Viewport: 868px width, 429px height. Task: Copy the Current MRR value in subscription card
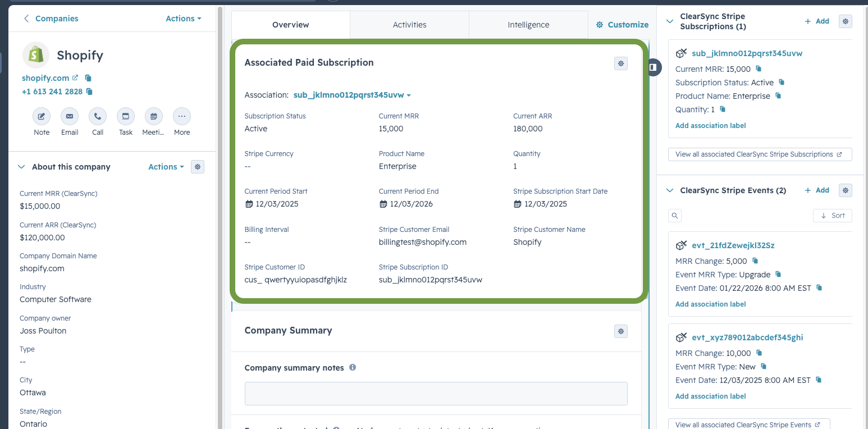coord(759,69)
